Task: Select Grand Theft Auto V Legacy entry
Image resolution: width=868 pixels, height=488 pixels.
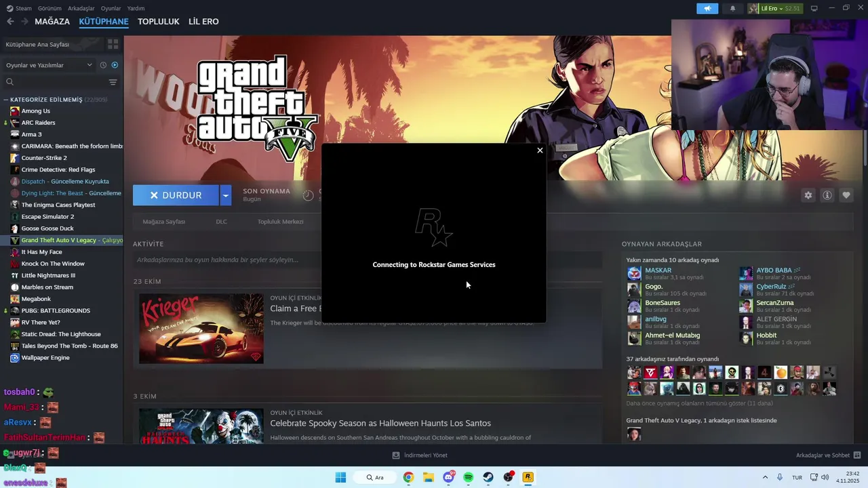Action: (66, 240)
